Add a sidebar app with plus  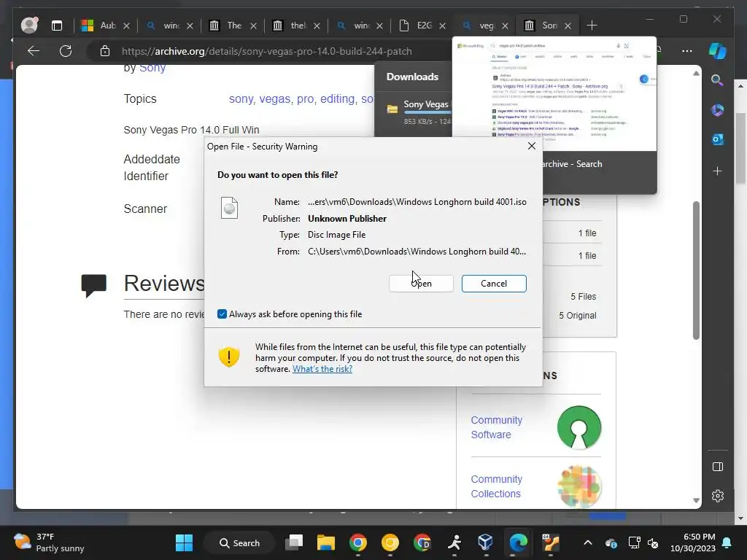(x=717, y=171)
